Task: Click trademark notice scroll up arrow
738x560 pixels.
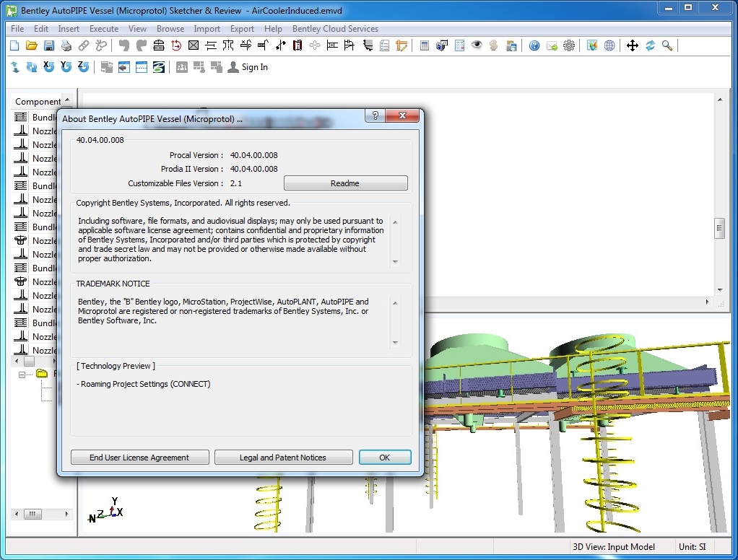Action: point(396,303)
